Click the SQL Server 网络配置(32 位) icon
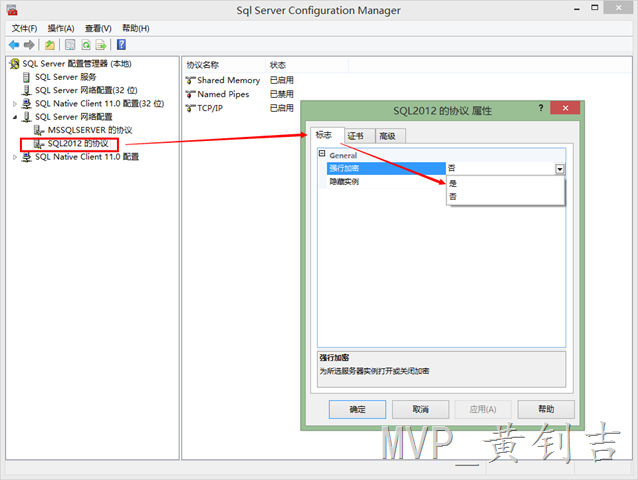638x480 pixels. pos(26,90)
